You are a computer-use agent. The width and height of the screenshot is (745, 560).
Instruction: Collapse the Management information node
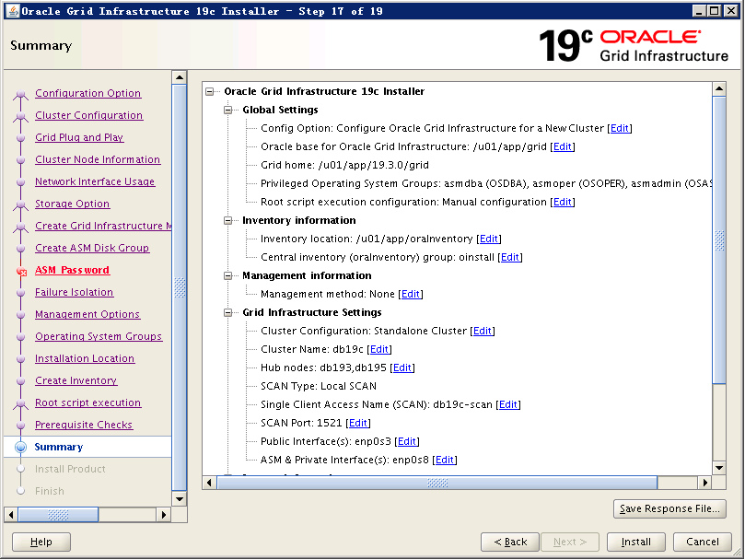(228, 275)
